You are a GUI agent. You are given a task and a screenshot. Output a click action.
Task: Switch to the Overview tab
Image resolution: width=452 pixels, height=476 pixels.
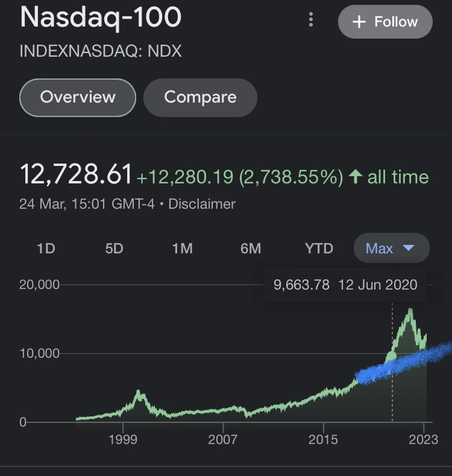[x=78, y=97]
